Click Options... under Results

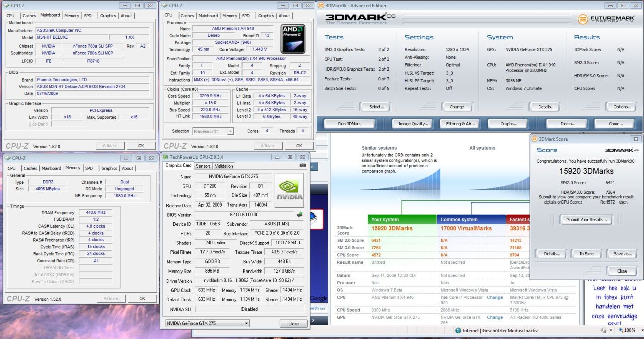(x=622, y=107)
